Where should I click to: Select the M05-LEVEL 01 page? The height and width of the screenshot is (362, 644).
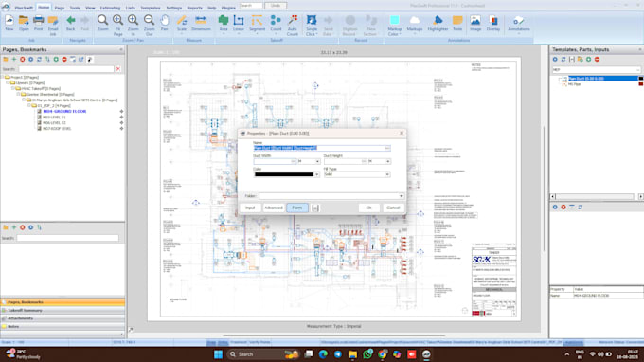click(x=54, y=118)
